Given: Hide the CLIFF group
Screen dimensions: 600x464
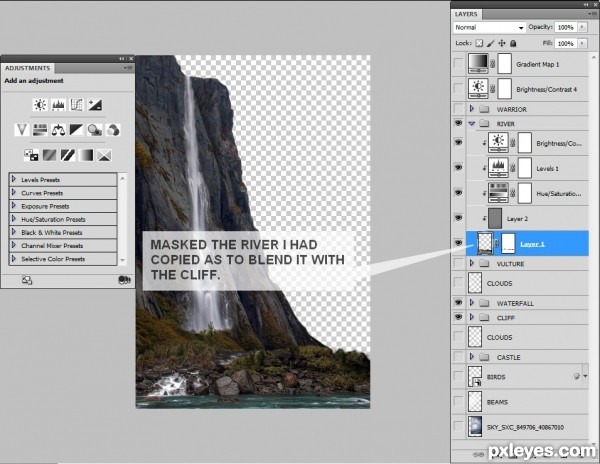Looking at the screenshot, I should pos(458,317).
